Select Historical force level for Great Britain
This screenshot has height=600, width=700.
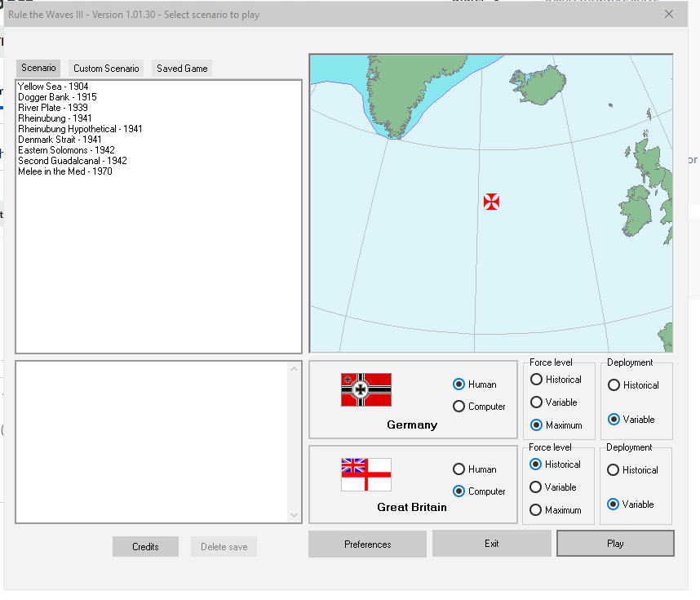(x=555, y=464)
